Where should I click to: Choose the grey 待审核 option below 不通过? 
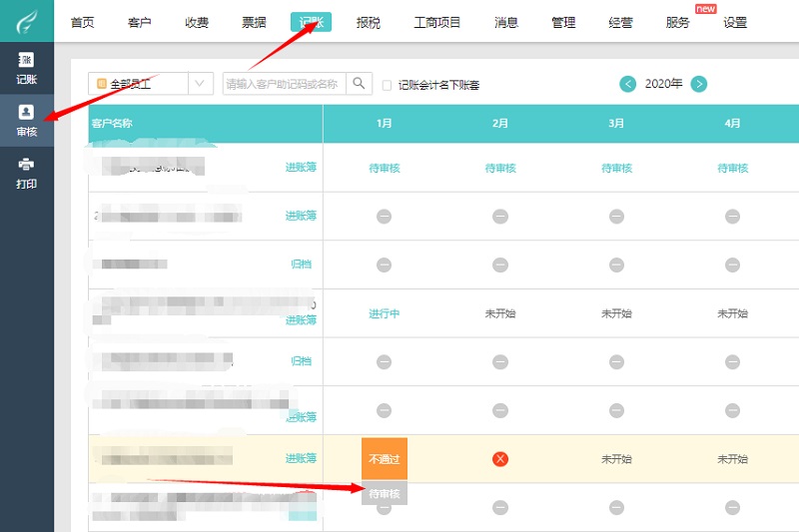click(x=385, y=493)
